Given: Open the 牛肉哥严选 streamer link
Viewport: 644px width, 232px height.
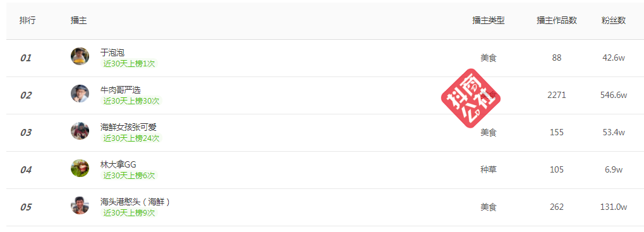Looking at the screenshot, I should (120, 90).
